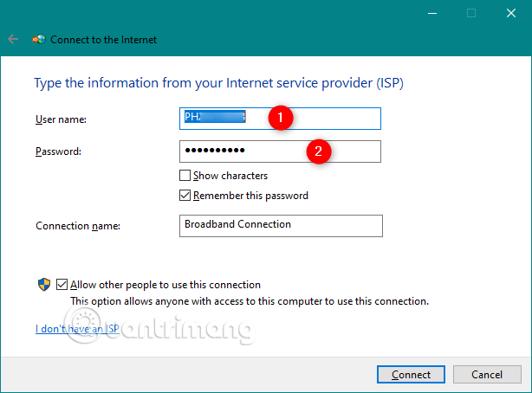This screenshot has width=532, height=393.
Task: Click the security shield icon
Action: [43, 284]
